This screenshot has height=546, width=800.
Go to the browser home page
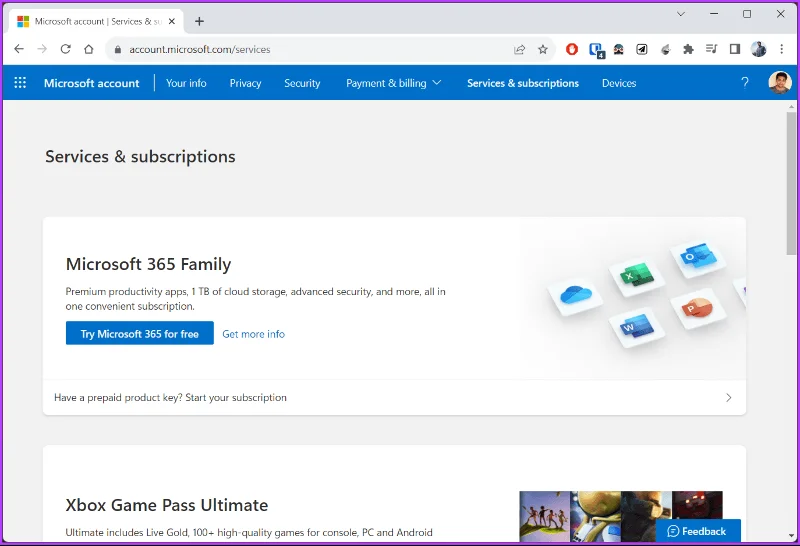coord(89,49)
